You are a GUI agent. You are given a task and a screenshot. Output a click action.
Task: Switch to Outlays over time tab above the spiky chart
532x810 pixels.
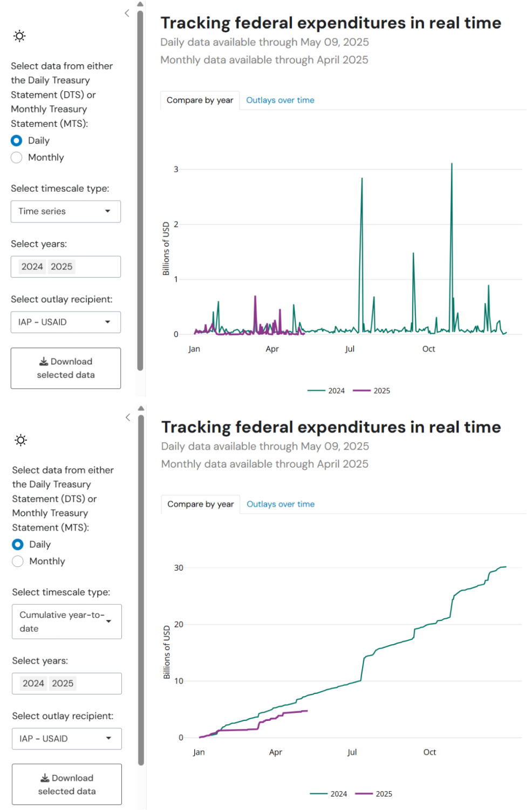click(x=280, y=100)
